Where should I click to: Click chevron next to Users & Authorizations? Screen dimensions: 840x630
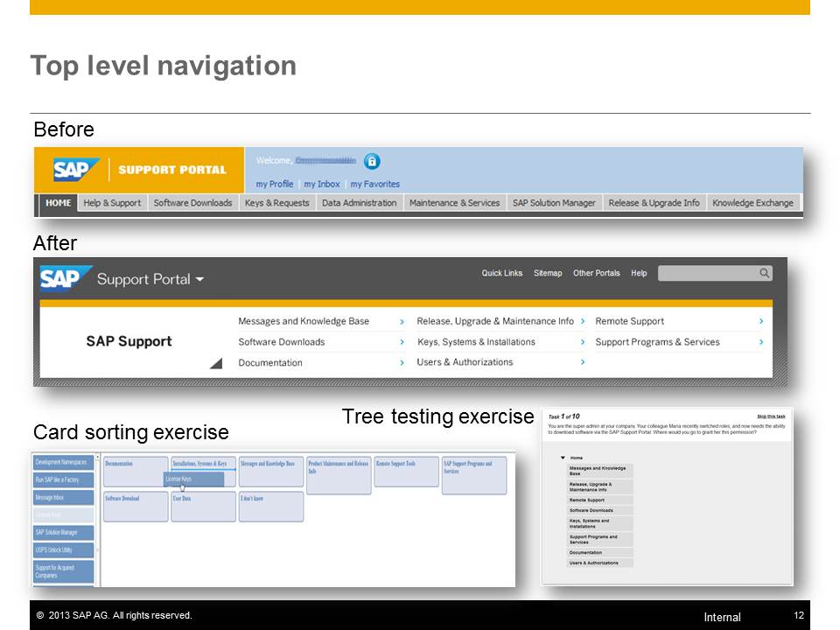point(583,362)
